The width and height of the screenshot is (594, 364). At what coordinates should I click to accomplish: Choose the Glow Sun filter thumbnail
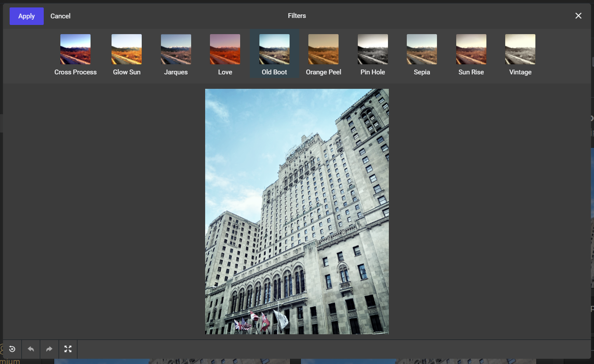(x=127, y=49)
